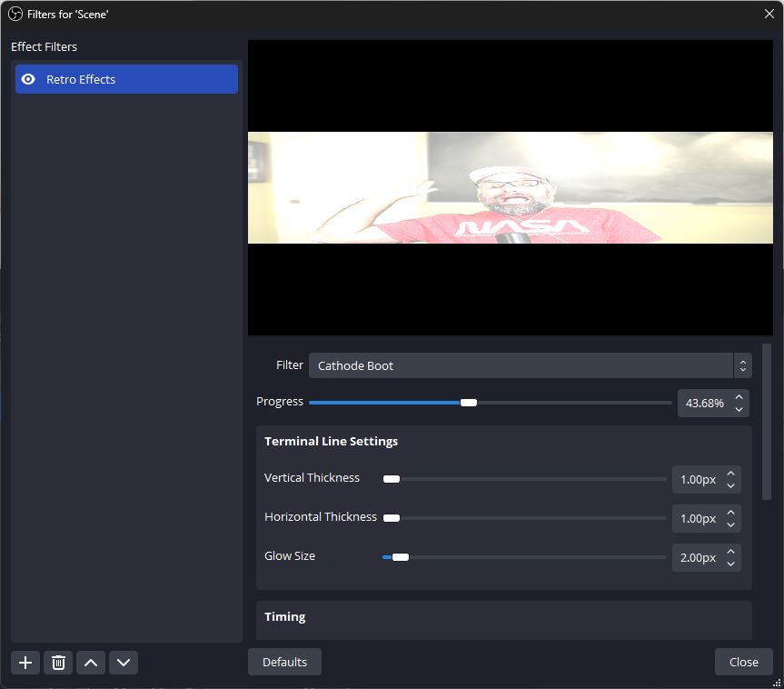Decrease Glow Size with down stepper arrow

[730, 564]
